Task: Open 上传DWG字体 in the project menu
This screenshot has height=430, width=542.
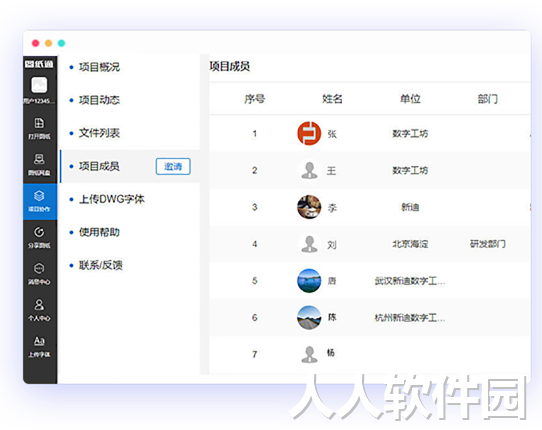Action: pos(112,199)
